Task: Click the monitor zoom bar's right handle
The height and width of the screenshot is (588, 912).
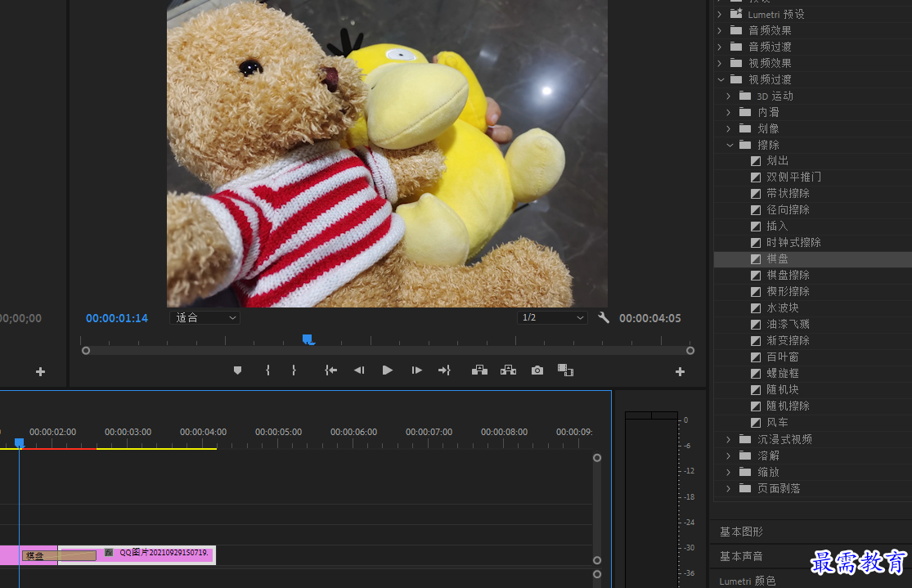Action: [690, 351]
